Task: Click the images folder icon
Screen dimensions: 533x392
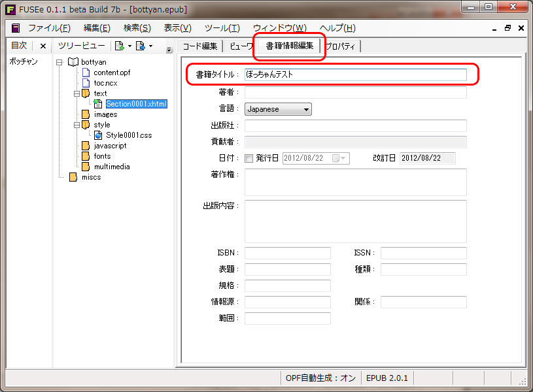Action: point(86,114)
